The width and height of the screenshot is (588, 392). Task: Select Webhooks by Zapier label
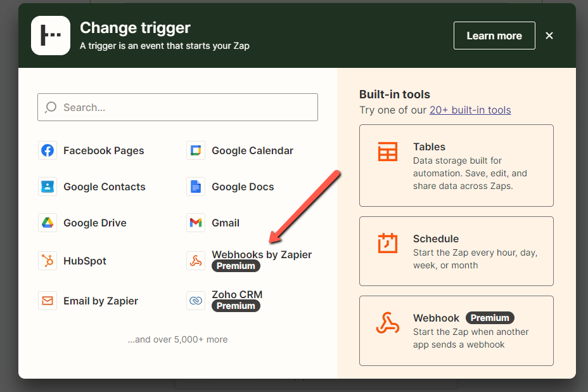coord(262,254)
